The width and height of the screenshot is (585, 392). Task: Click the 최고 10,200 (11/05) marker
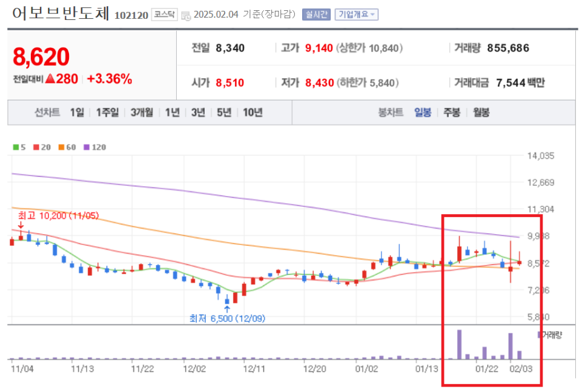click(58, 216)
